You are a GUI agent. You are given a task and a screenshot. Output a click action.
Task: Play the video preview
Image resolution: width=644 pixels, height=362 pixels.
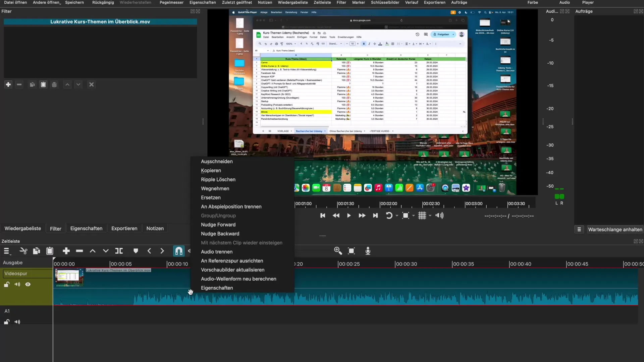(x=349, y=216)
